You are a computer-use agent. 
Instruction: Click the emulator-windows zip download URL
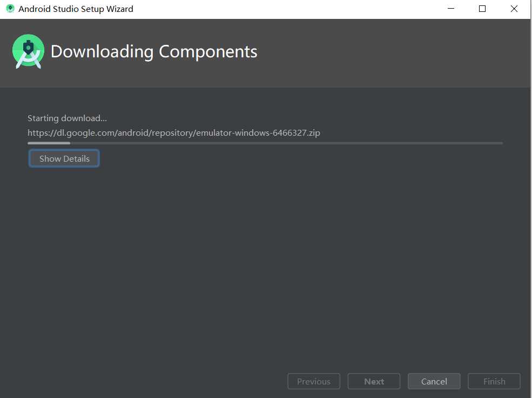pos(174,132)
